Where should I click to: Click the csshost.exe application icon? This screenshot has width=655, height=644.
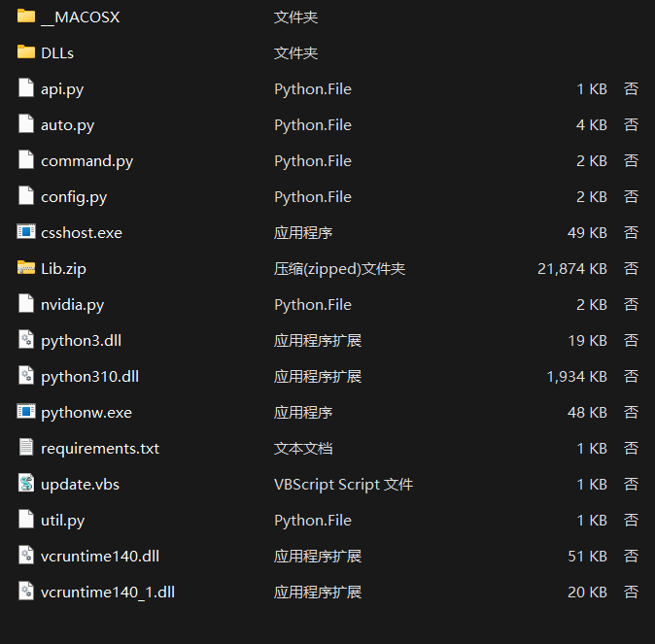26,232
